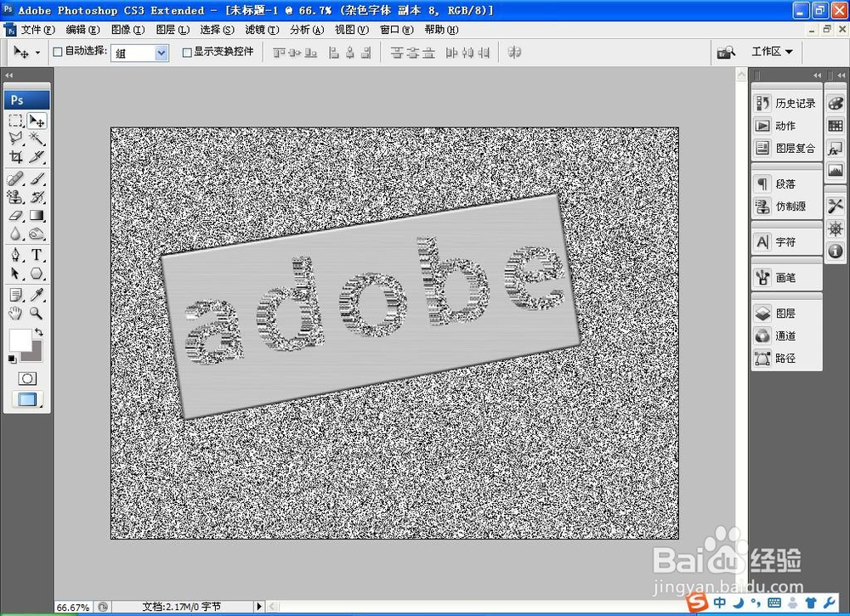The width and height of the screenshot is (850, 616).
Task: Select the Zoom tool
Action: (37, 314)
